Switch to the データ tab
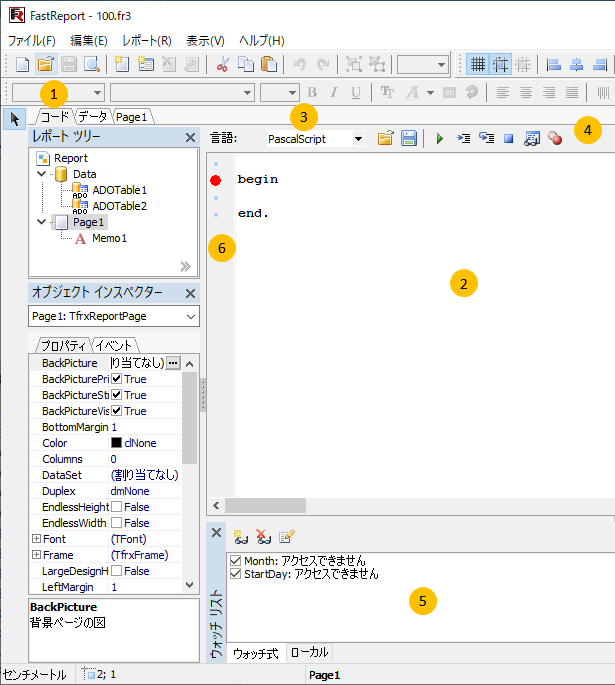Screen dimensions: 615x685 coord(93,117)
